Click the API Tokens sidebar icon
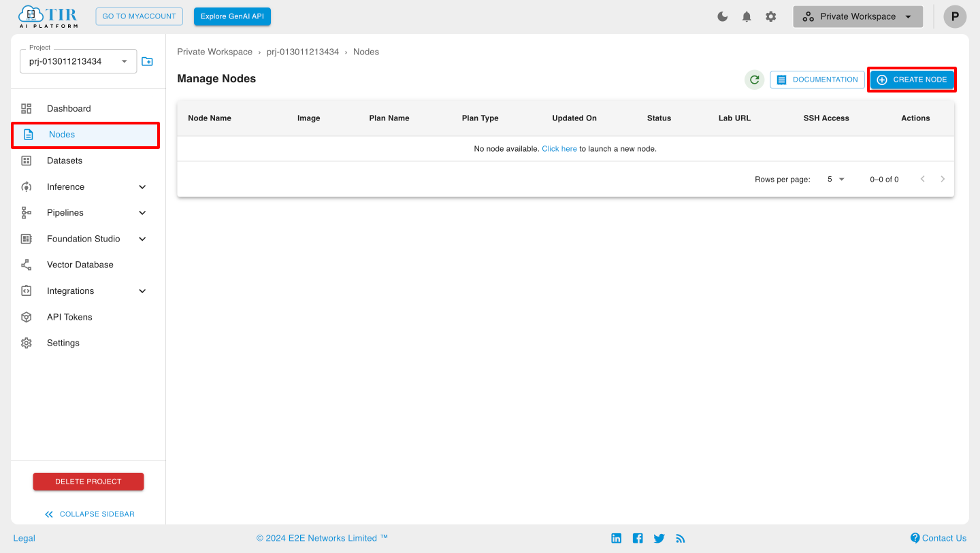The image size is (980, 553). tap(27, 317)
